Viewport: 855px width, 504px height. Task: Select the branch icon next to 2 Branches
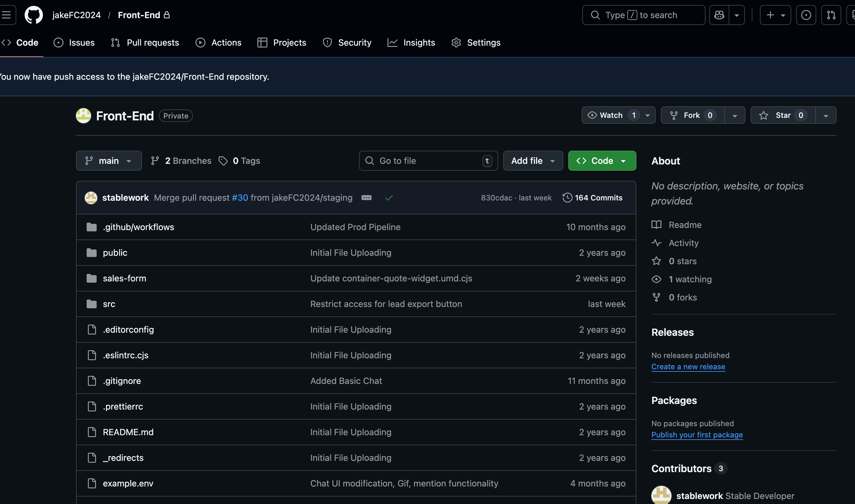(x=155, y=160)
